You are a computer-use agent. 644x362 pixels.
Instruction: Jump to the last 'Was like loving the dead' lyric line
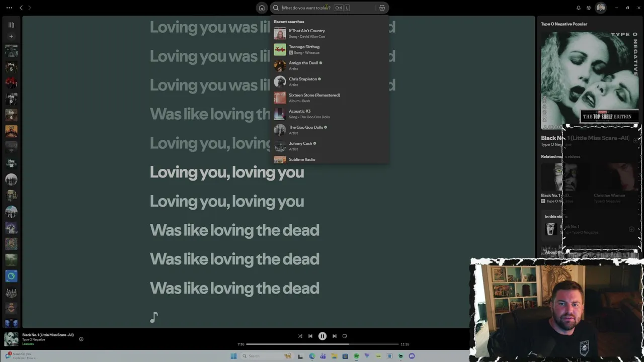coord(234,288)
